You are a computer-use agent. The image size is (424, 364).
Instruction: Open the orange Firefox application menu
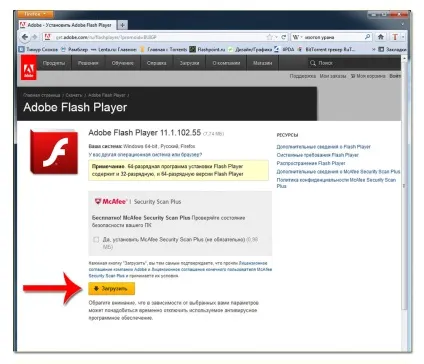tap(35, 14)
